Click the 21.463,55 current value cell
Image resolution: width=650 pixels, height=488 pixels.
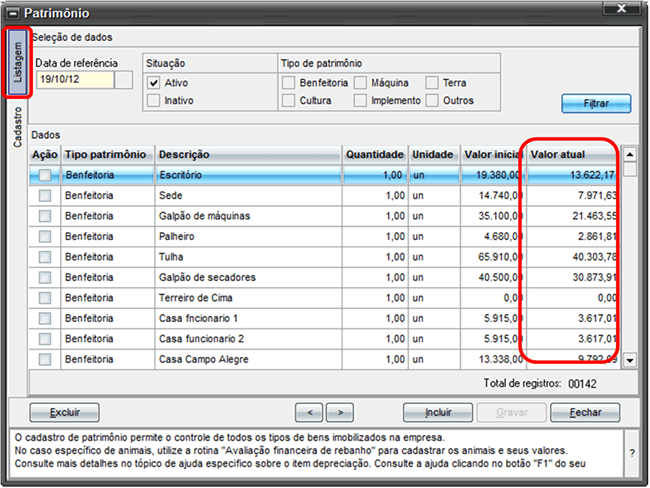[x=574, y=216]
